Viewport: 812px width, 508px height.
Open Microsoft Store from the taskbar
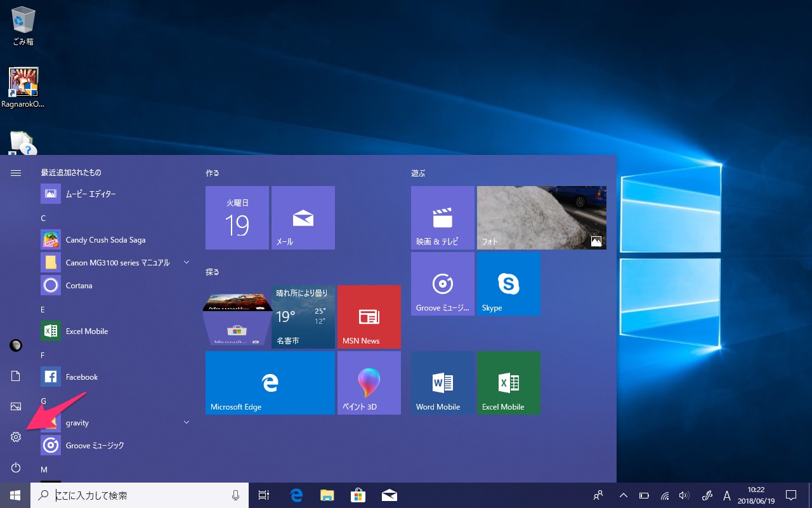[x=358, y=495]
